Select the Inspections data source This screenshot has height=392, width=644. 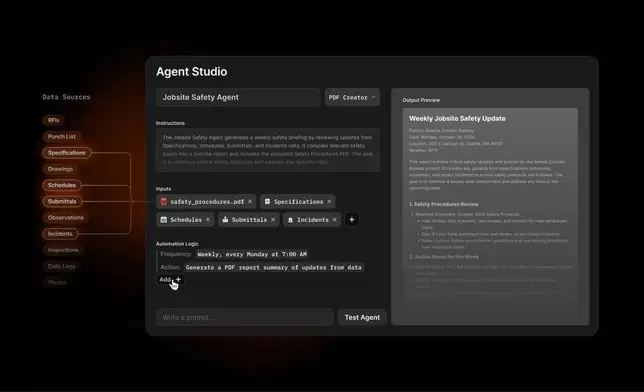coord(63,250)
